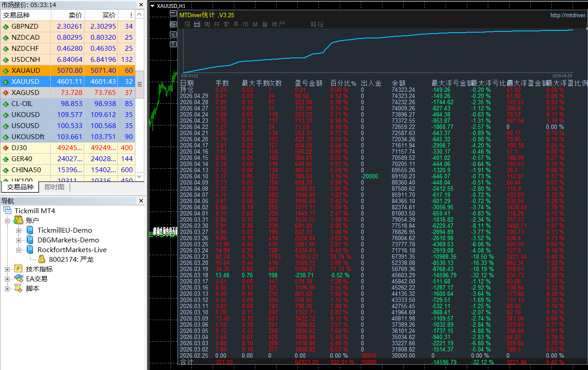Viewport: 588px width, 370px height.
Task: Click the green up arrow beside GBPNZD
Action: pos(6,26)
